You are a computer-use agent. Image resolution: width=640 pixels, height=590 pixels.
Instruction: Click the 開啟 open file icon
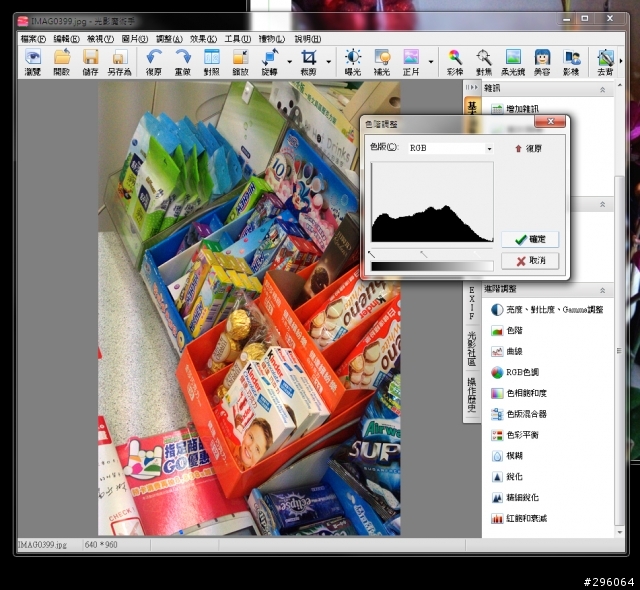pos(62,62)
